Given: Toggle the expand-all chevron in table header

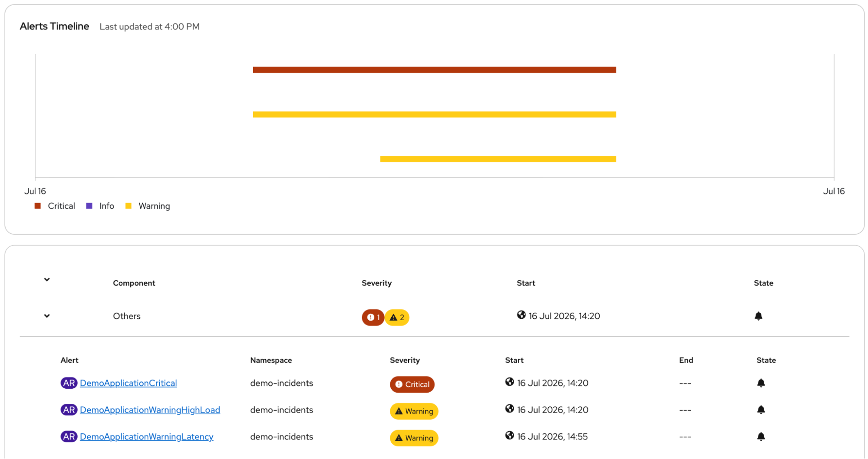Looking at the screenshot, I should tap(47, 279).
